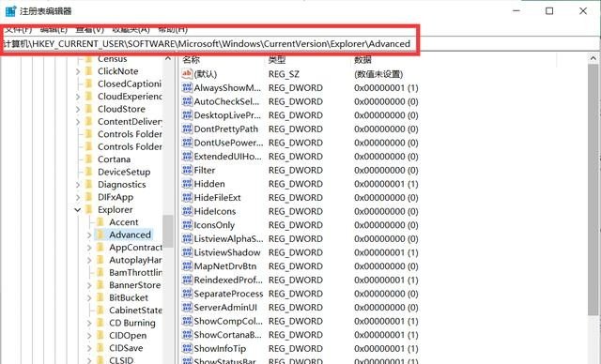Click the DWORD icon beside DontUsePower...
Viewport: 601px width, 364px height.
pos(187,143)
